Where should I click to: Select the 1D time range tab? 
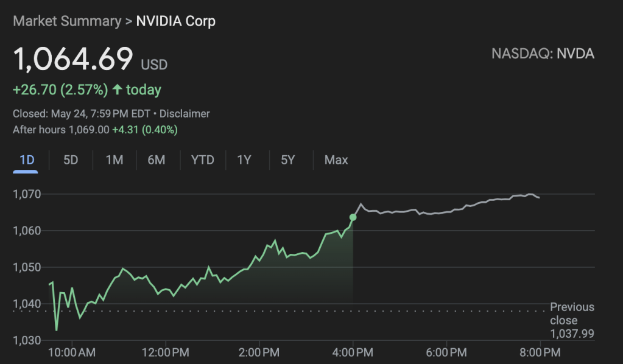[26, 160]
